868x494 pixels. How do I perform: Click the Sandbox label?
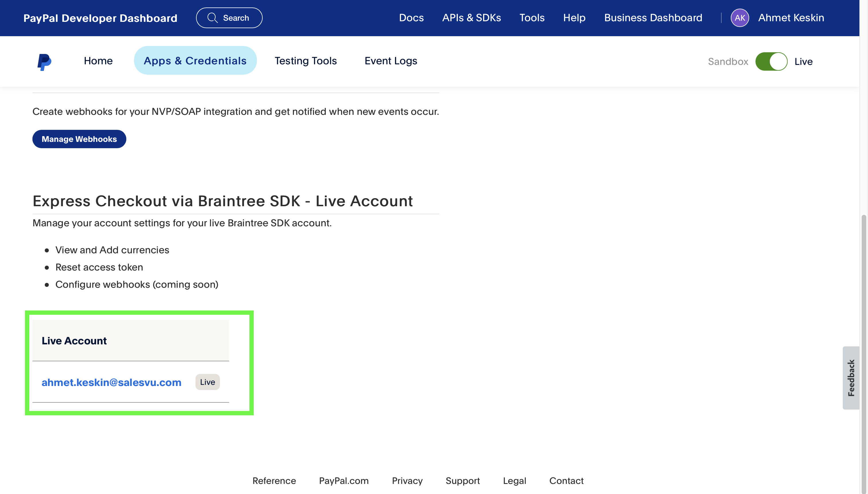(x=728, y=61)
